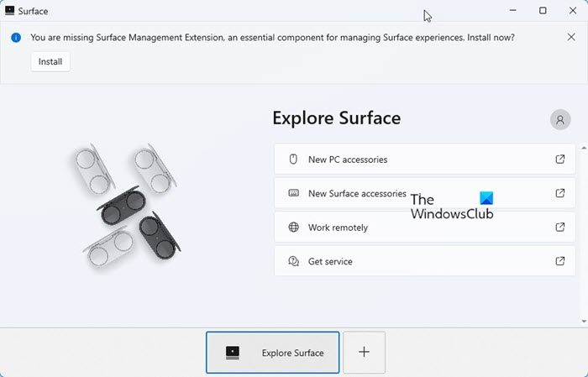Maximize the Surface app window
Viewport: 588px width, 377px height.
tap(543, 11)
